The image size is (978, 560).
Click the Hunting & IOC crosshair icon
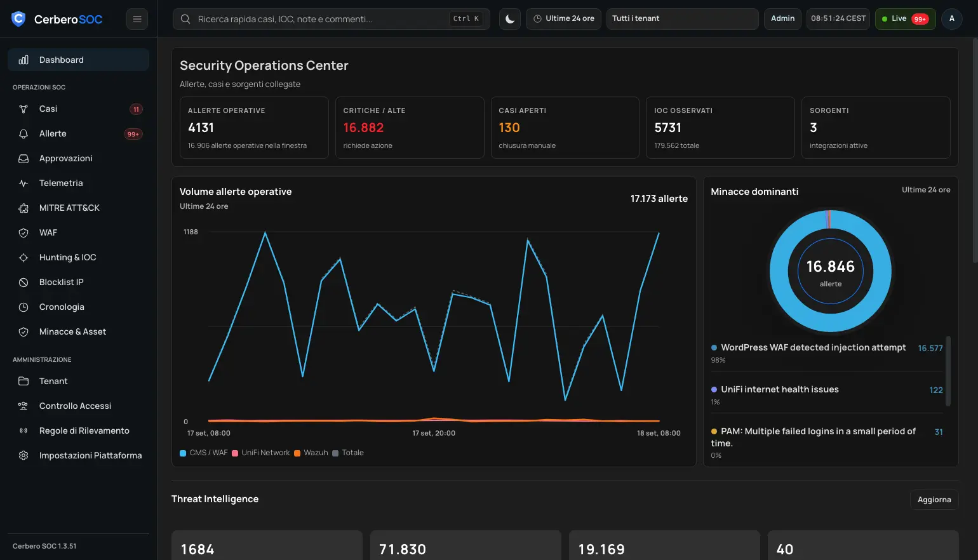click(23, 258)
